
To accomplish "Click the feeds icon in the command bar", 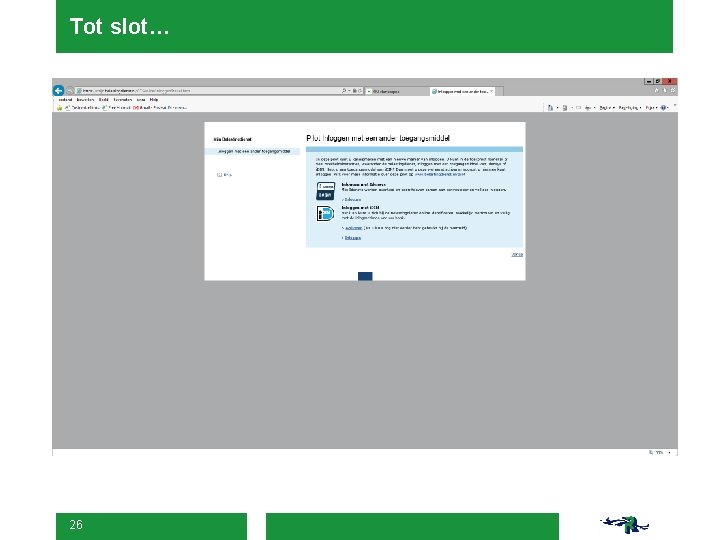I will pos(565,108).
